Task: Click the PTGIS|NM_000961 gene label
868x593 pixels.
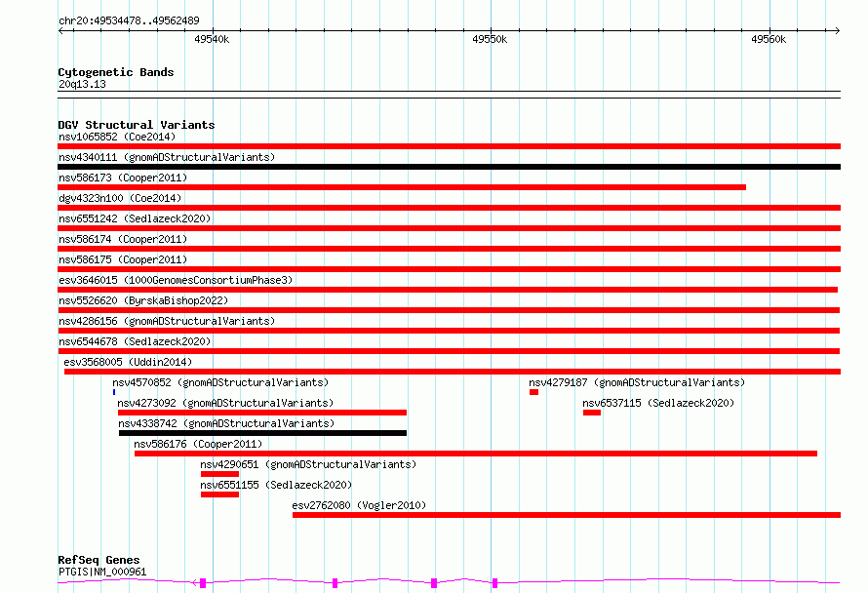Action: click(102, 572)
